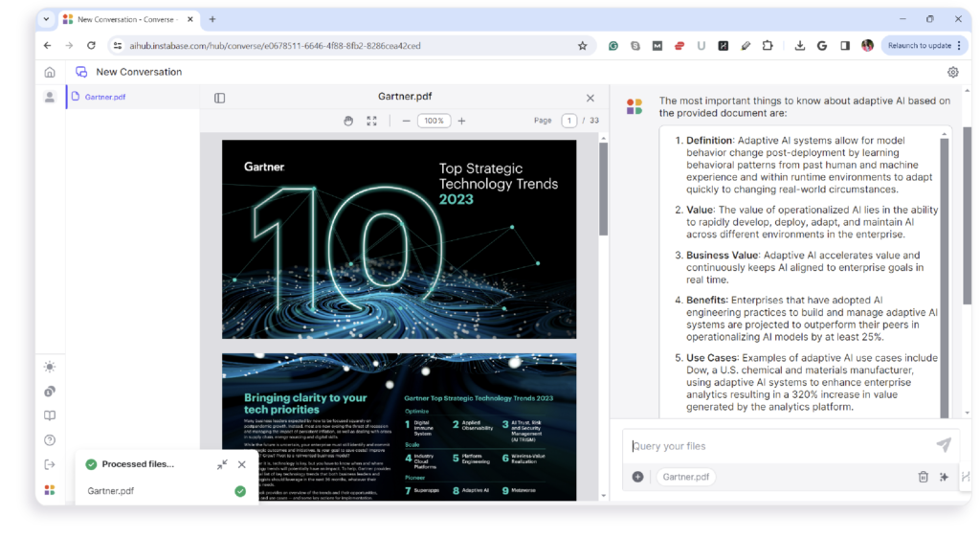Open the extensions puzzle icon
Screen dimensions: 980x538
768,46
